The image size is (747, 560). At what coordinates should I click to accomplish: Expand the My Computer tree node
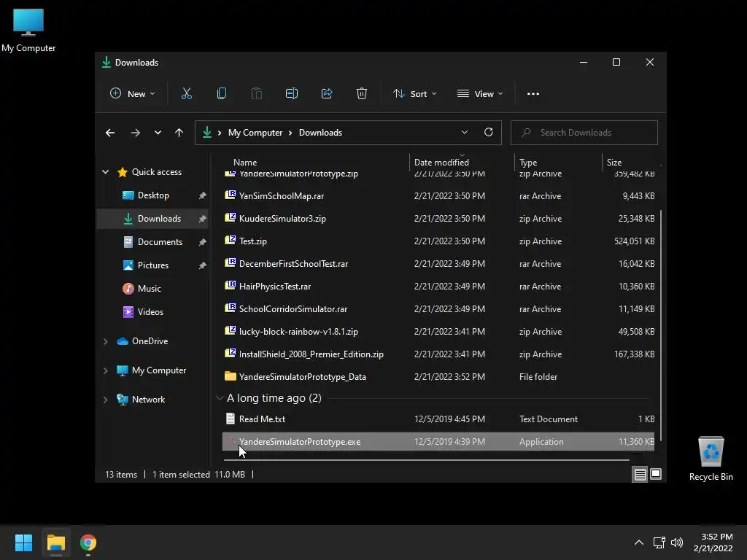click(x=105, y=370)
